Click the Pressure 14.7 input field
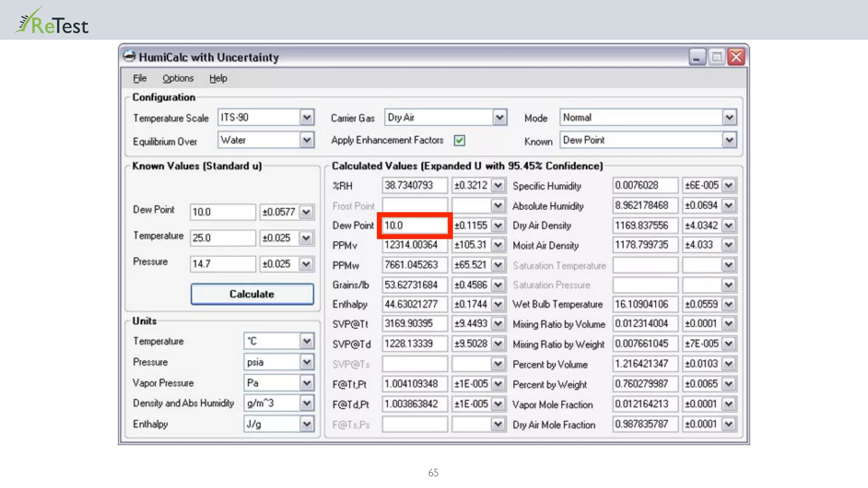 click(223, 264)
